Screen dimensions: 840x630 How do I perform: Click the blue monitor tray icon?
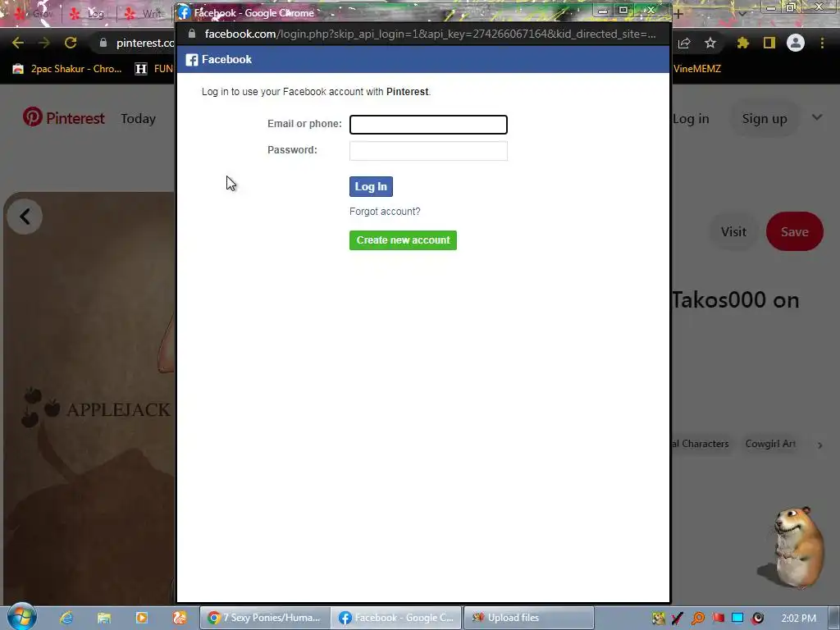[x=737, y=619]
